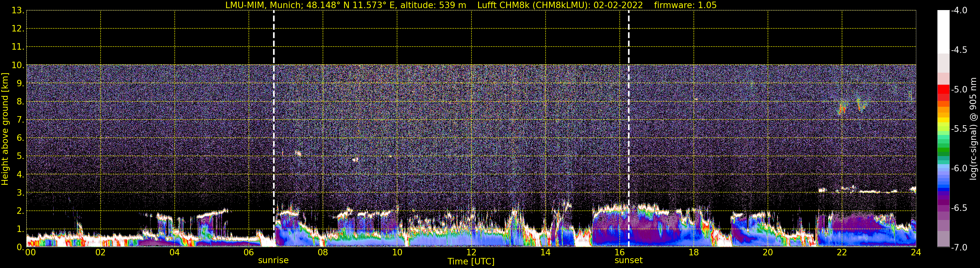Click the small white cloud echo at 4.8 km near 09 UTC

click(355, 160)
